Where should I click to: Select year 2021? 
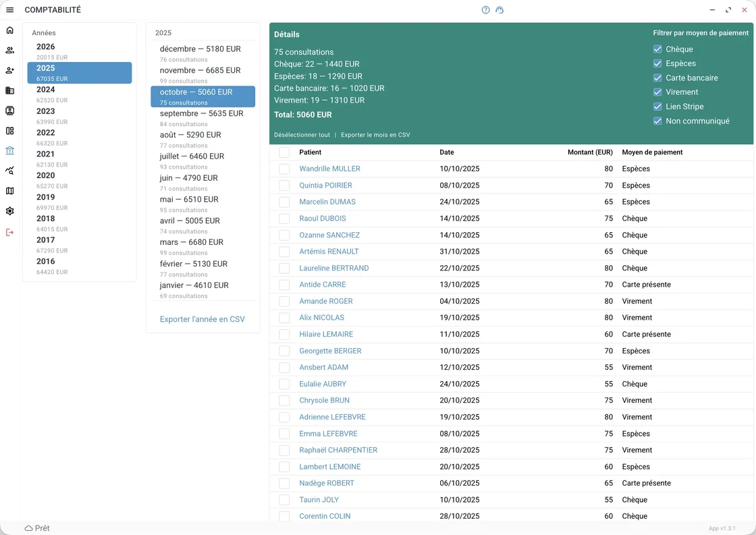click(x=80, y=159)
